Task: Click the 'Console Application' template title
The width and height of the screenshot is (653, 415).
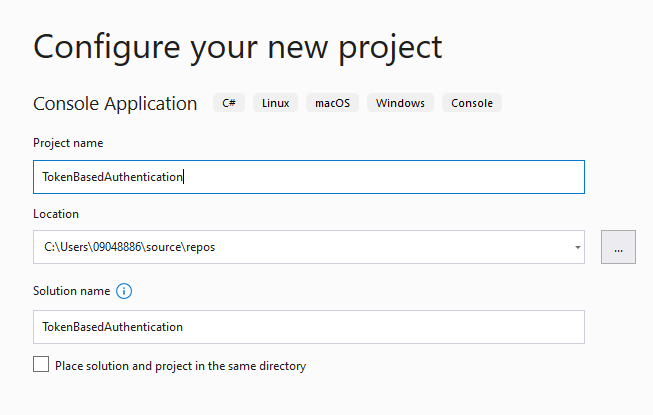Action: (115, 103)
